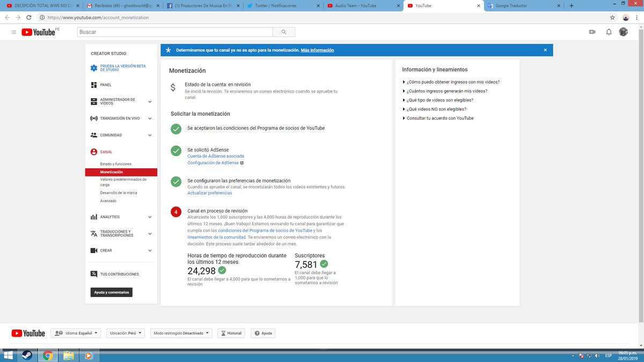Click the Creator Studio beta gear icon
Viewport: 644px width, 362px height.
pos(94,68)
